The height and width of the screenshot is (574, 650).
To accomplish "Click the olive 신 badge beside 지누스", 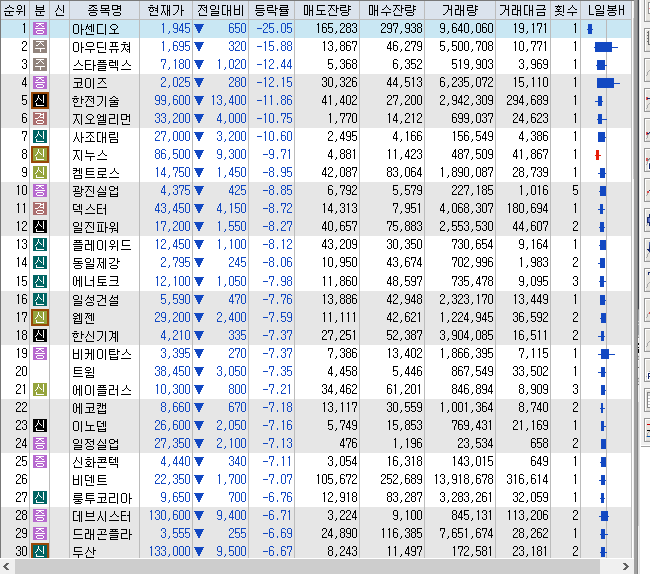I will tap(40, 155).
